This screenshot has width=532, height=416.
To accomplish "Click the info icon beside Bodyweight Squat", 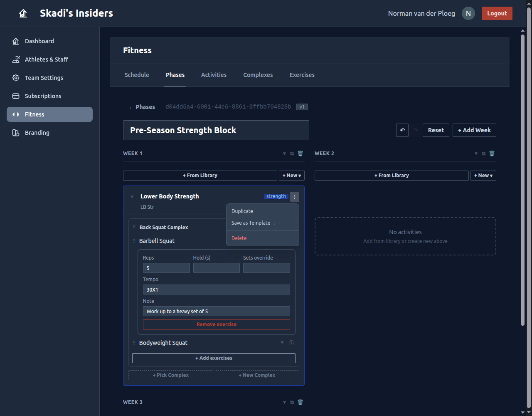I will pyautogui.click(x=291, y=343).
